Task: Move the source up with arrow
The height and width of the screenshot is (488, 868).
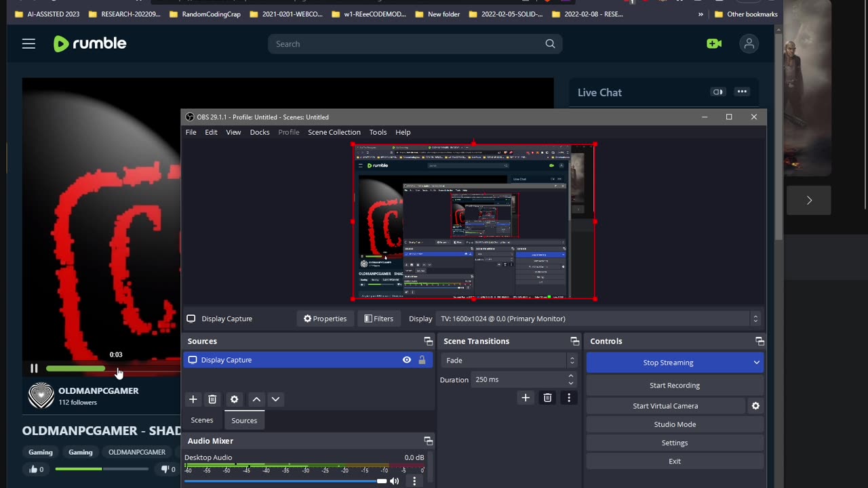Action: click(256, 399)
